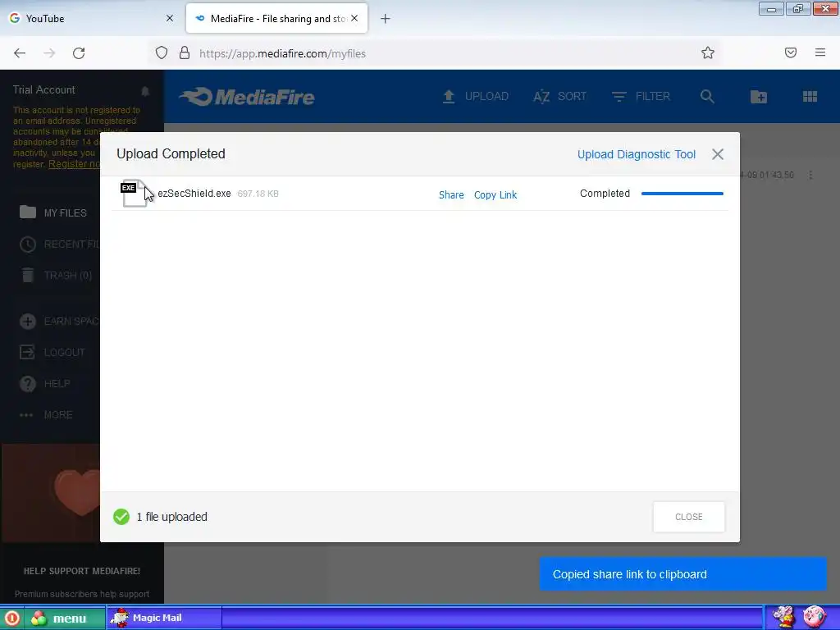The image size is (840, 630).
Task: Click the tracking protection shield icon
Action: pos(162,52)
